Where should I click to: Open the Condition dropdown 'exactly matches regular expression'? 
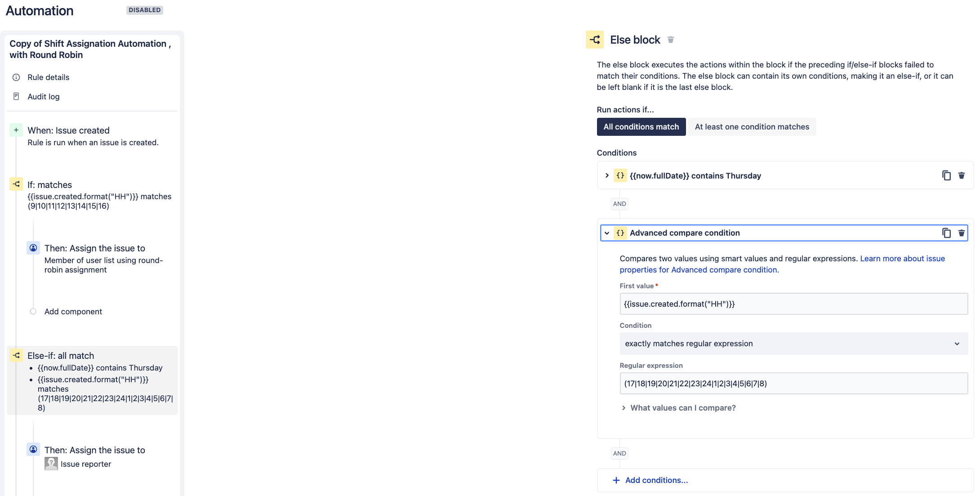[x=793, y=344]
